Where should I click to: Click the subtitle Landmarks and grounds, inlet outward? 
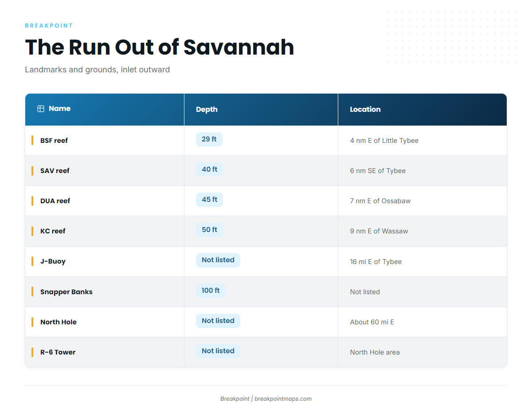coord(98,70)
